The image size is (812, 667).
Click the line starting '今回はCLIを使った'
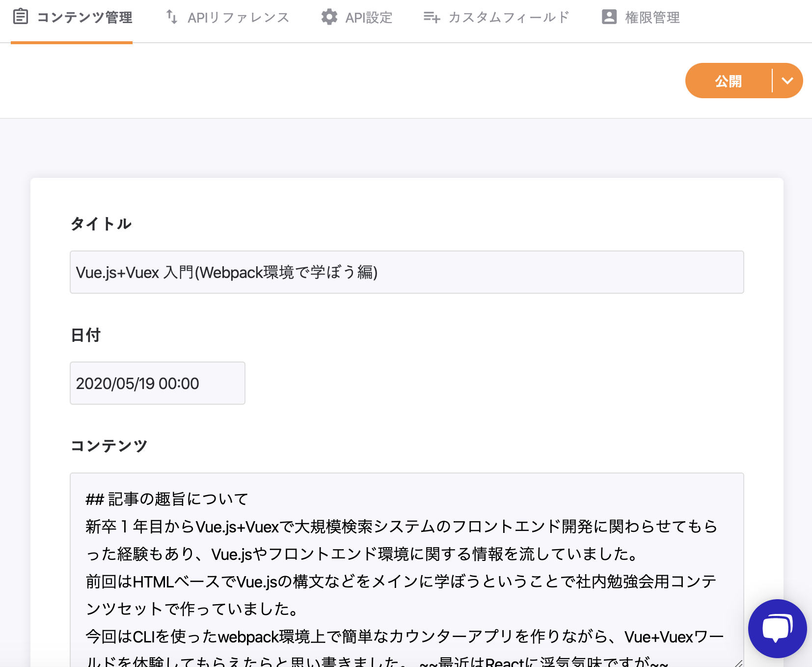405,637
